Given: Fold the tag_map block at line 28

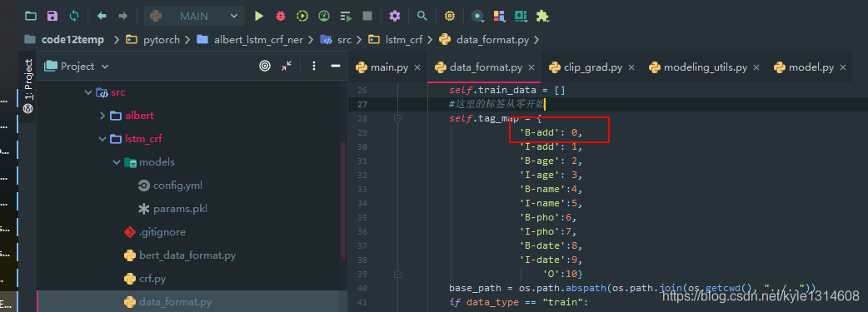Looking at the screenshot, I should tap(397, 118).
